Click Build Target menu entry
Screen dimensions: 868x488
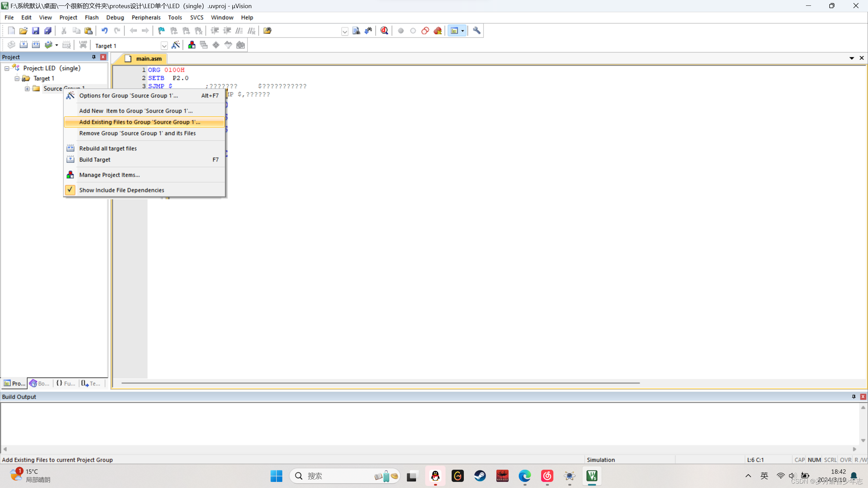tap(144, 160)
